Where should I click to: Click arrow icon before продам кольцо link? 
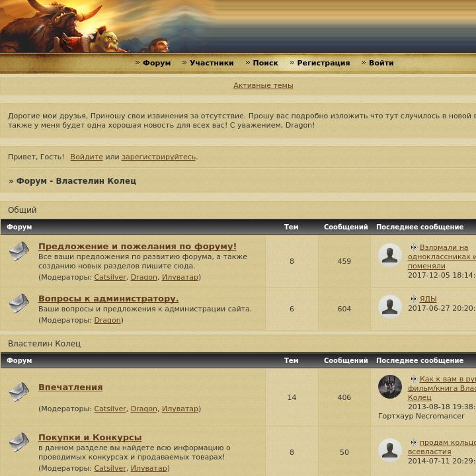click(x=413, y=442)
